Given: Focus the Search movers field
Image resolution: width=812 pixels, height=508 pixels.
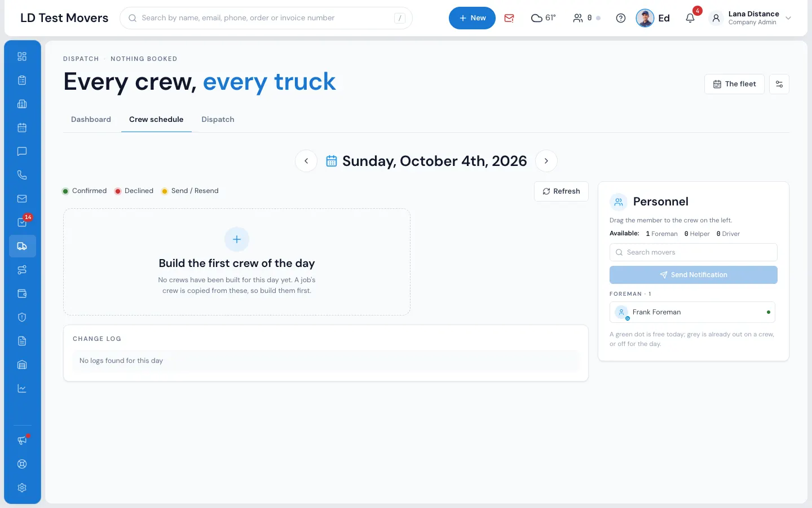Looking at the screenshot, I should (x=694, y=252).
